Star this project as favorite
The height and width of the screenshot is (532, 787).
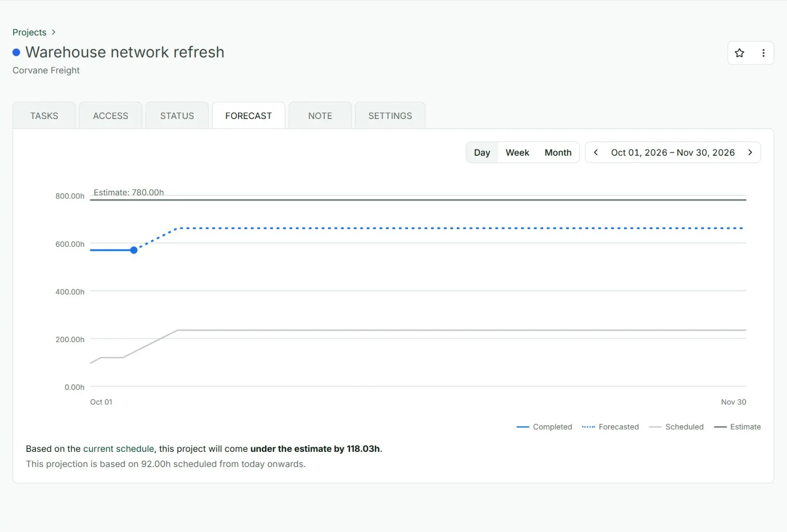(x=739, y=53)
